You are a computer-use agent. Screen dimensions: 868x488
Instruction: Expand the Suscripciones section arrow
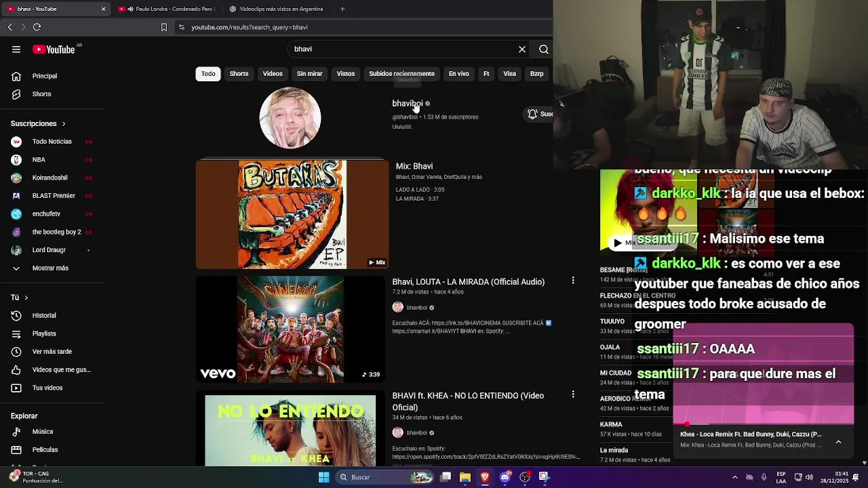[64, 123]
